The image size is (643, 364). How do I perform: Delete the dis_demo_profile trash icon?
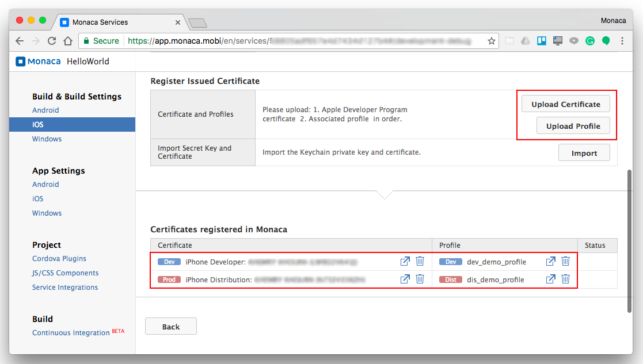pyautogui.click(x=565, y=279)
